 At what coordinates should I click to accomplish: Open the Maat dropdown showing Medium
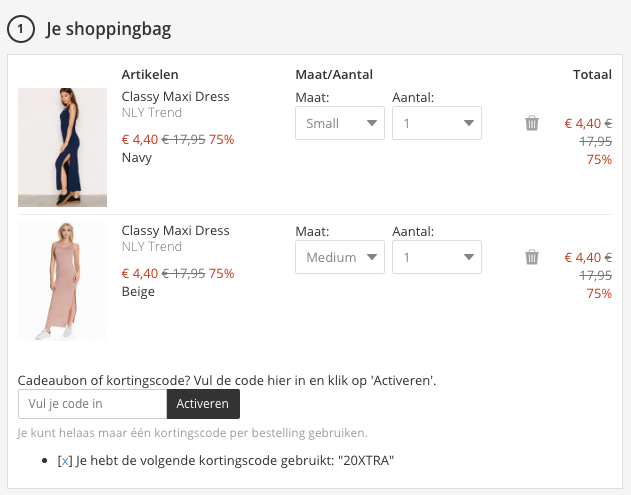340,257
